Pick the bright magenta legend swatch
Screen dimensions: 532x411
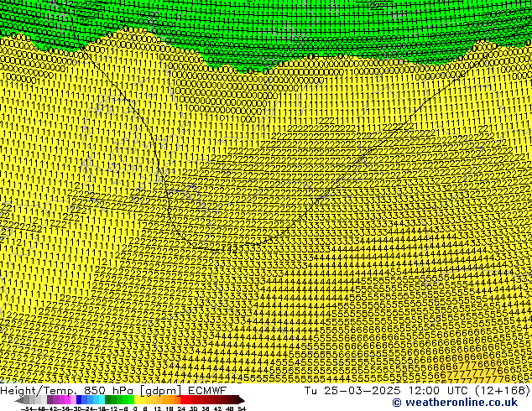pyautogui.click(x=67, y=400)
